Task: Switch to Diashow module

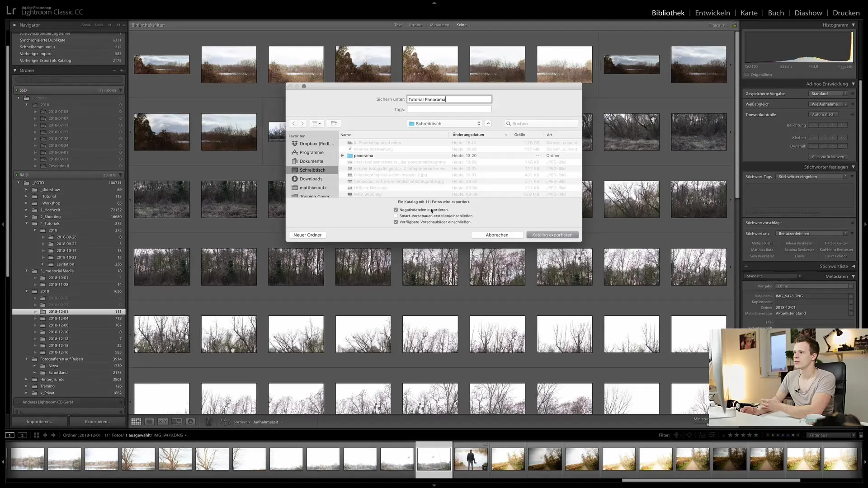Action: pos(808,13)
